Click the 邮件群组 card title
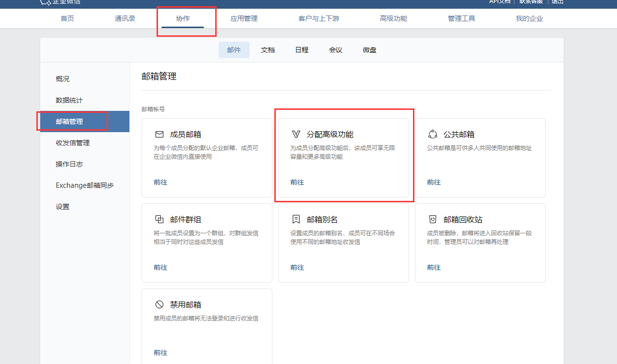The width and height of the screenshot is (617, 364). click(186, 219)
